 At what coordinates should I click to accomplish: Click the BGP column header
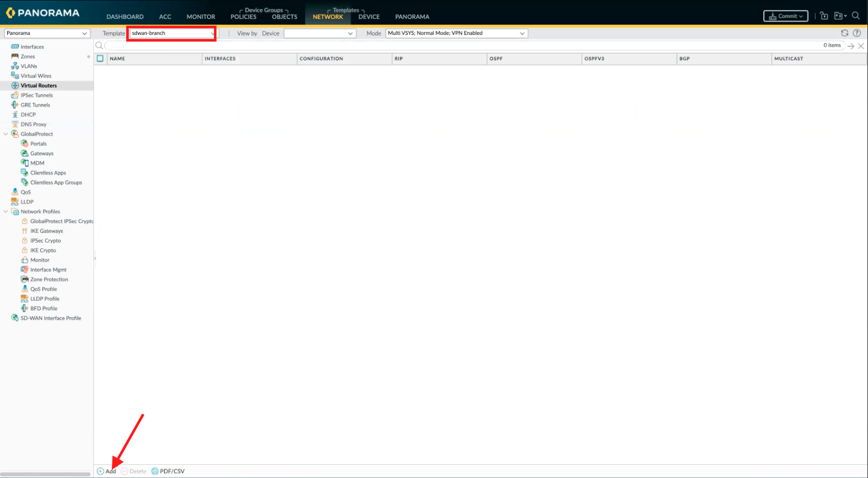[724, 59]
